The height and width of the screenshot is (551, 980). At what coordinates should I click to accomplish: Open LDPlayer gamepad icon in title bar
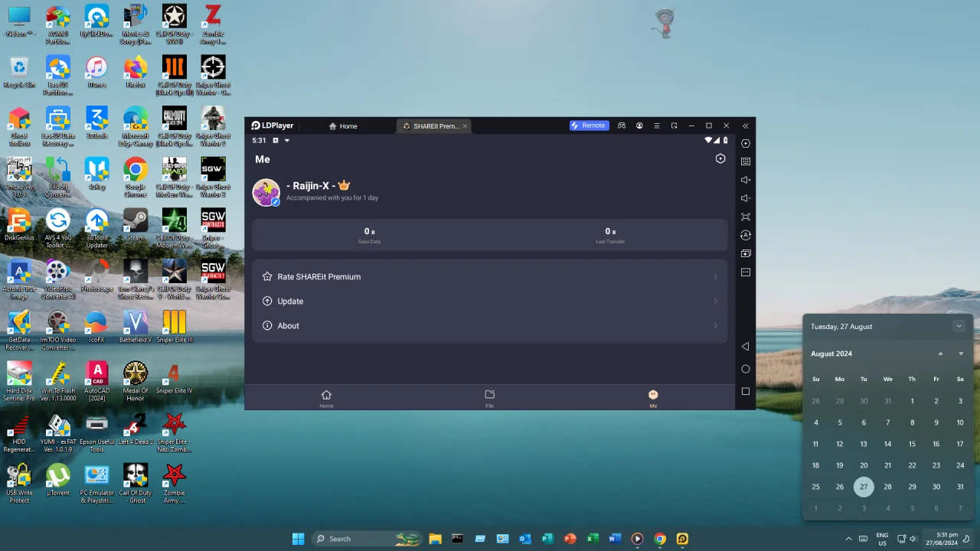click(622, 126)
